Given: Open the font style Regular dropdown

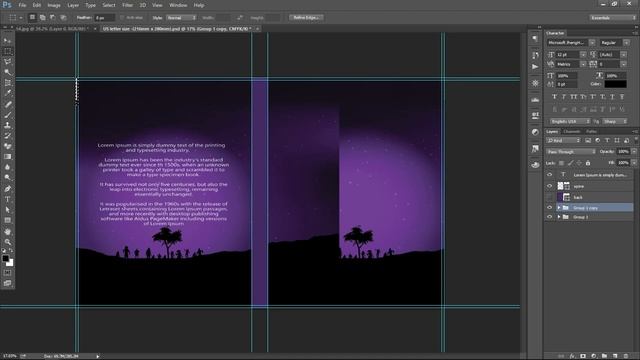Looking at the screenshot, I should [x=626, y=42].
